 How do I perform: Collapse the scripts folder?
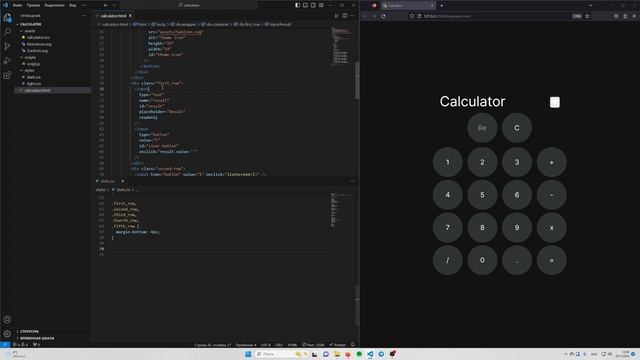click(30, 57)
